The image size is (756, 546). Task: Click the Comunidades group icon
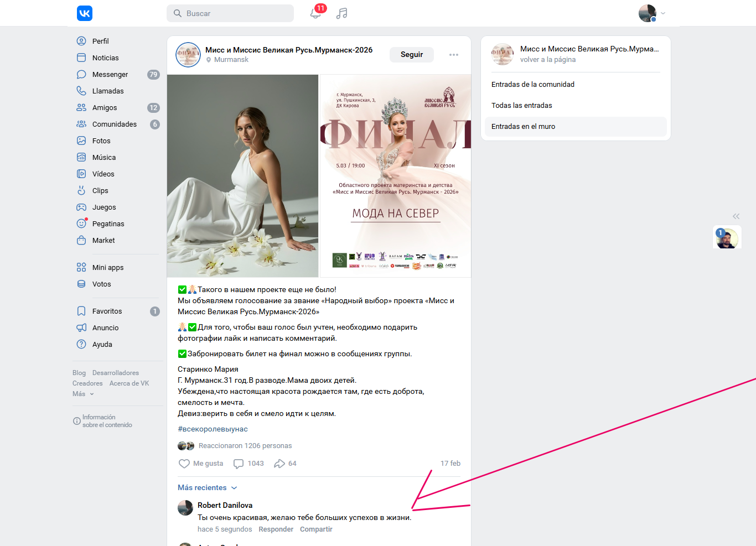81,124
